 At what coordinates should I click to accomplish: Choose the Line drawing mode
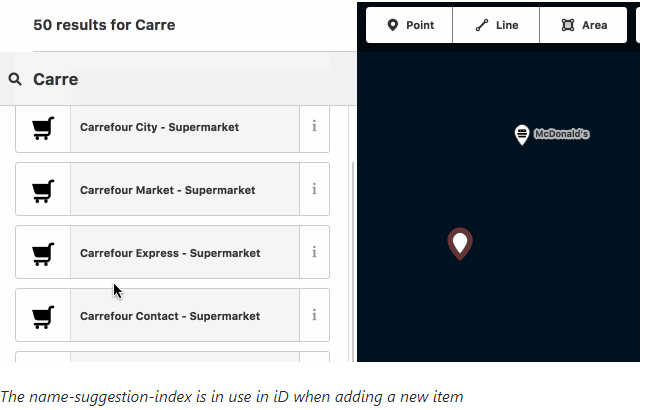496,25
